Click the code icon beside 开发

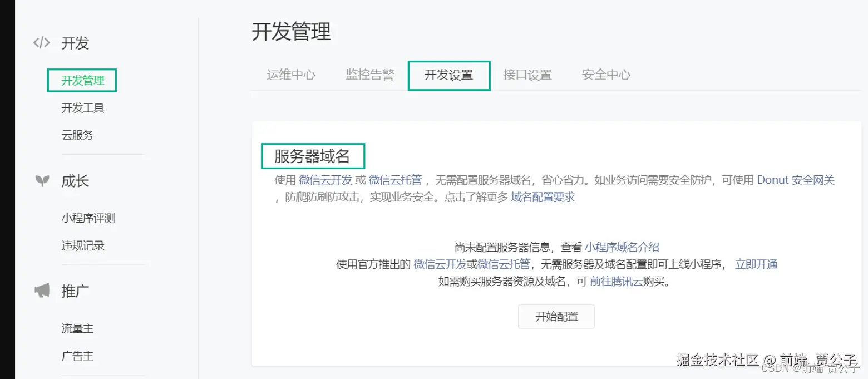(x=41, y=42)
